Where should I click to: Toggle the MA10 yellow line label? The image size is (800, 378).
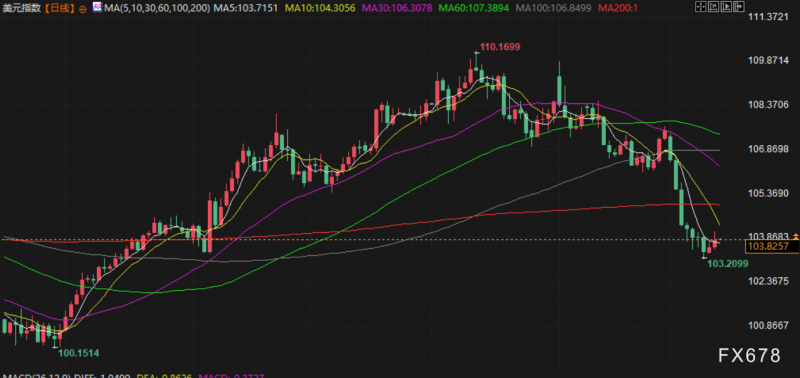pyautogui.click(x=320, y=8)
